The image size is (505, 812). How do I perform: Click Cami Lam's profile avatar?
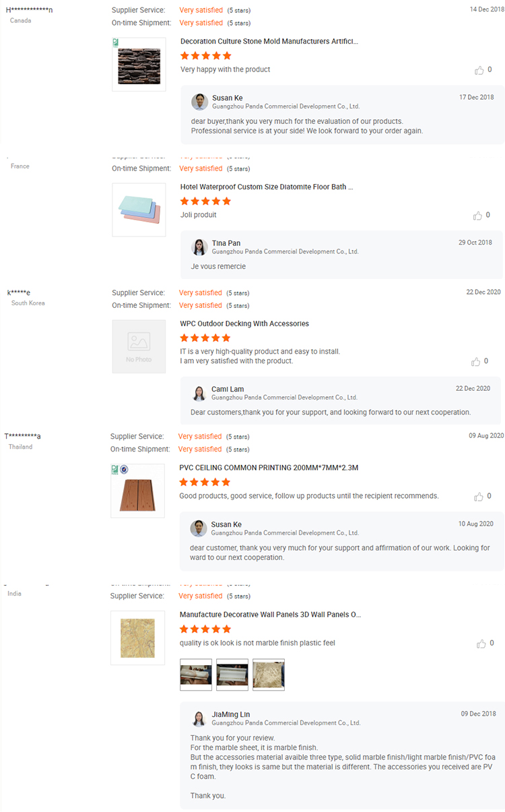coord(199,394)
